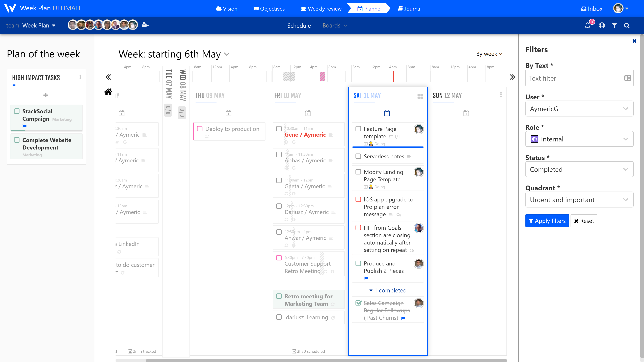Collapse the 1 completed section on Saturday
Image resolution: width=644 pixels, height=362 pixels.
(x=388, y=290)
